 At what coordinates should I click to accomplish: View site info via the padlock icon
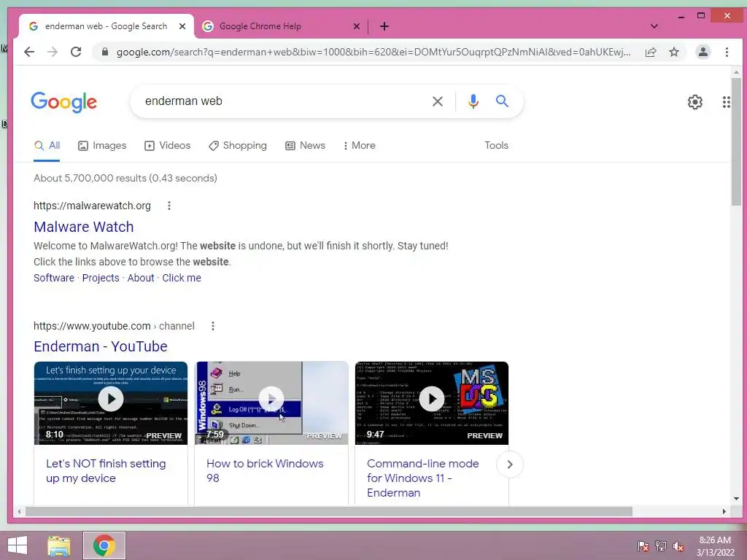[x=105, y=52]
